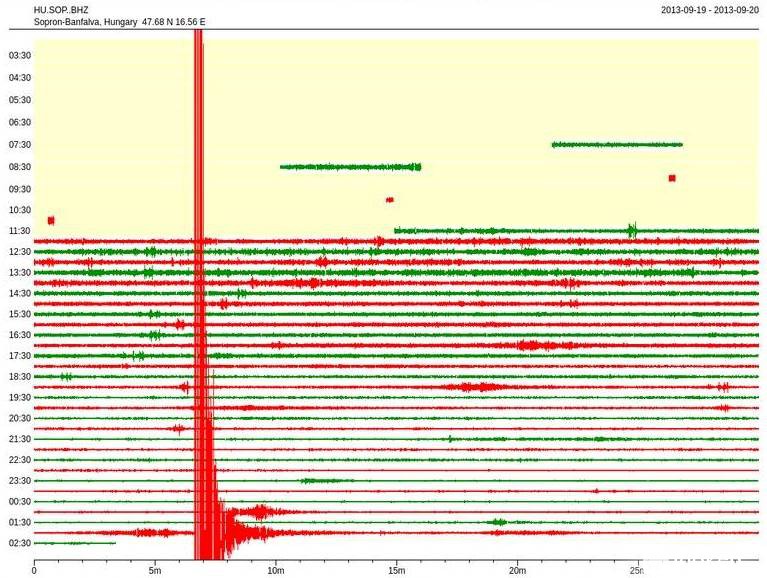
Task: Select the 07:30 time label
Action: tap(20, 145)
